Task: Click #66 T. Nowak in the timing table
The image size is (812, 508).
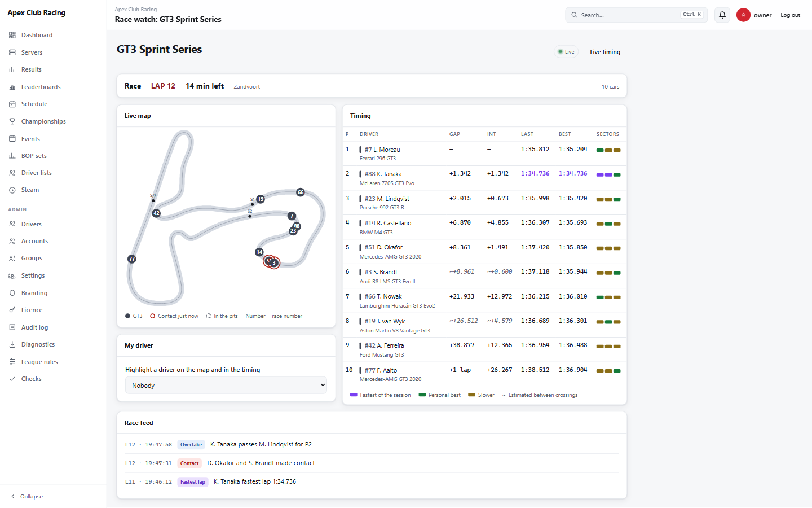Action: click(x=383, y=296)
